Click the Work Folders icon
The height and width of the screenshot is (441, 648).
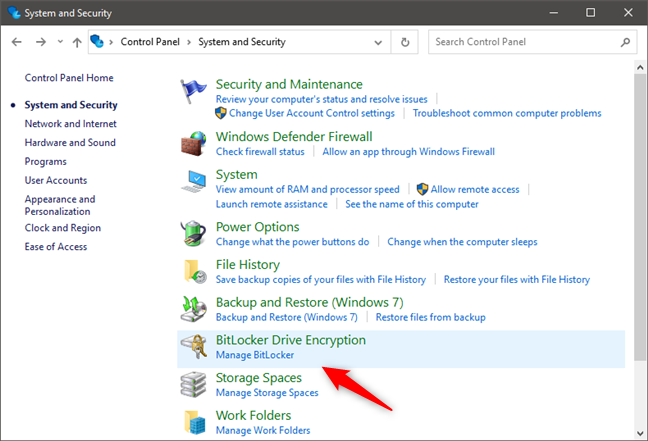click(195, 422)
